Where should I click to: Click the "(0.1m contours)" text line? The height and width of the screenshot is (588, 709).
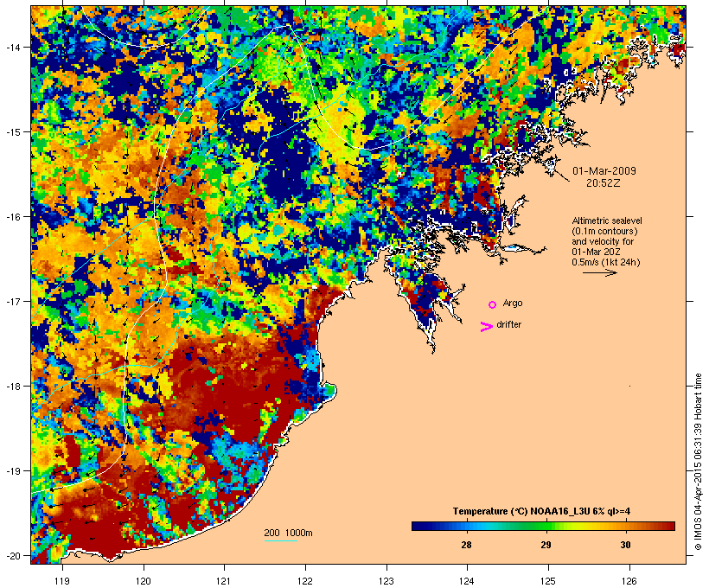pos(604,231)
